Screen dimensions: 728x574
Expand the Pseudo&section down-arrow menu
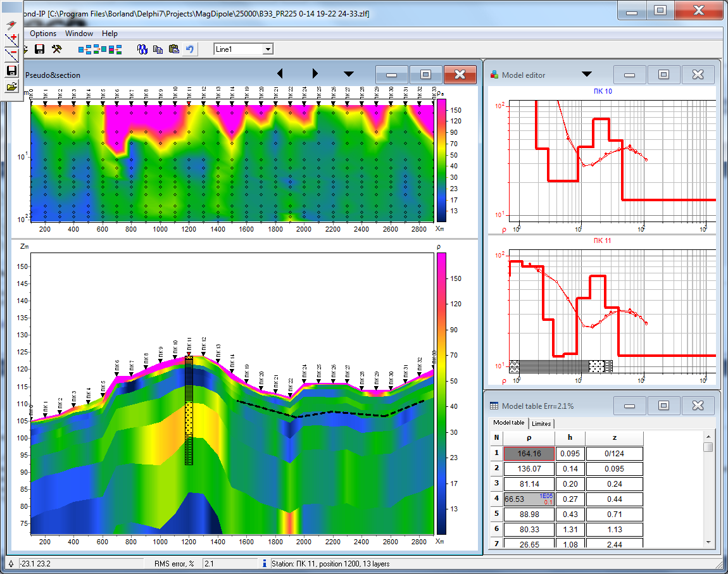349,74
